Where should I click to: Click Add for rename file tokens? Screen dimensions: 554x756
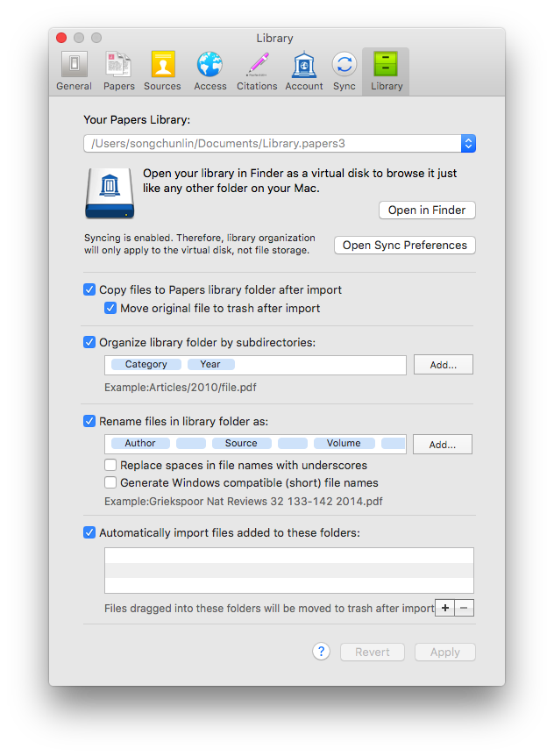coord(443,444)
